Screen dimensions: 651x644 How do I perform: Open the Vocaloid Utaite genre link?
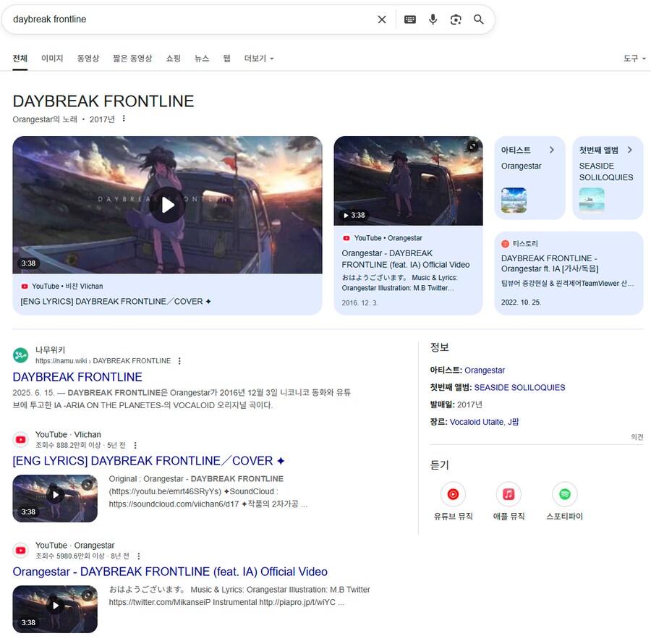476,422
